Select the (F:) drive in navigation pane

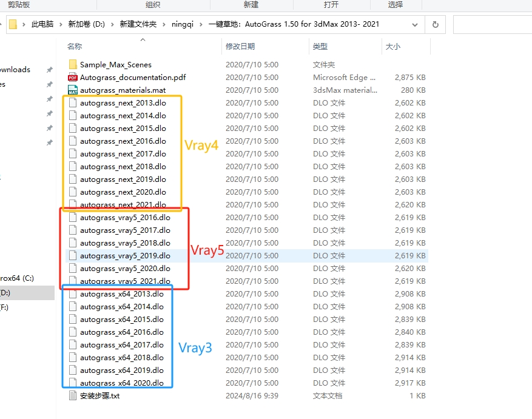click(4, 307)
